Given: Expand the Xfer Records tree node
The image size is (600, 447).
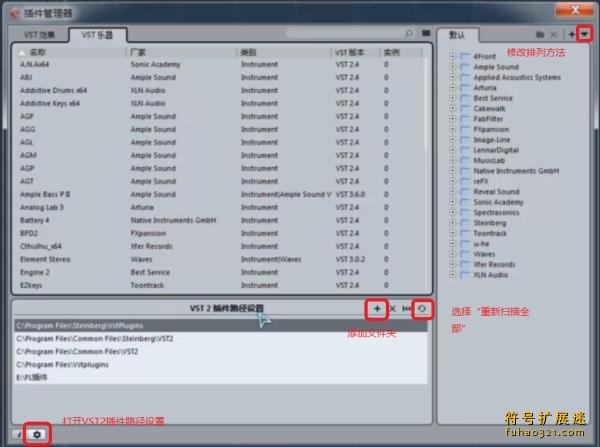Looking at the screenshot, I should pyautogui.click(x=452, y=264).
